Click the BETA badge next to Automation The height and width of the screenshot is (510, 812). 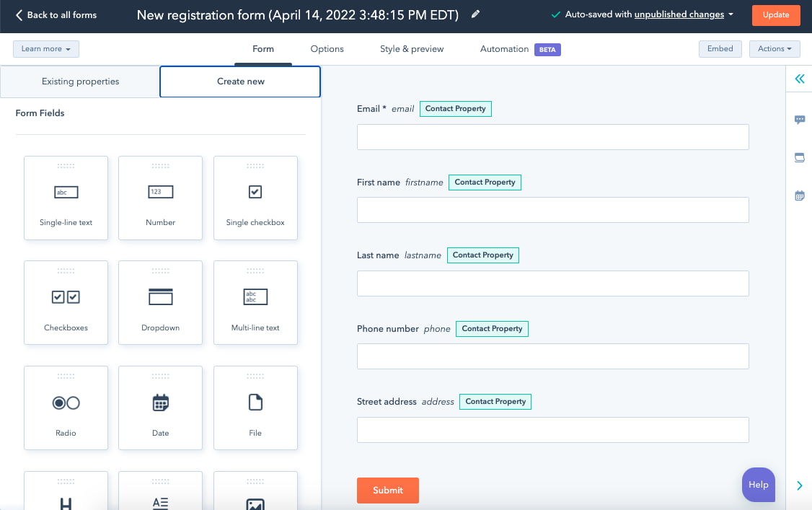tap(547, 50)
